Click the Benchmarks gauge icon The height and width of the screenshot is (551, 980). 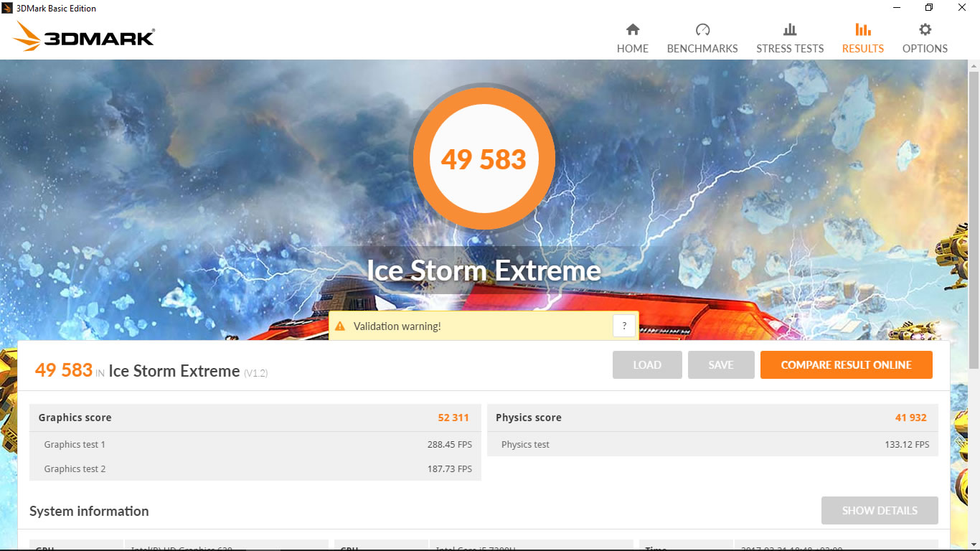coord(702,29)
